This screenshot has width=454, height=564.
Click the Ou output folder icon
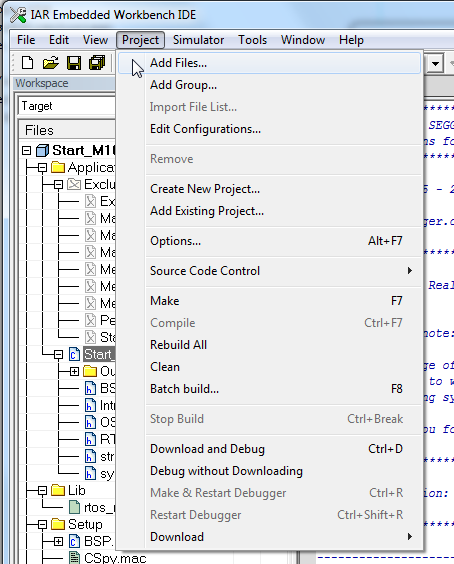(x=90, y=371)
